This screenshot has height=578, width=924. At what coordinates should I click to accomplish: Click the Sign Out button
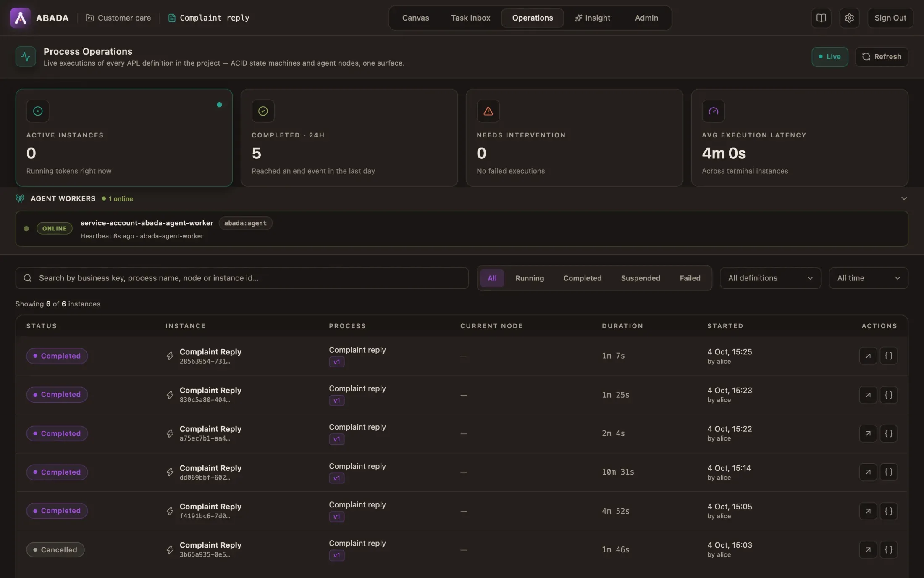(890, 18)
